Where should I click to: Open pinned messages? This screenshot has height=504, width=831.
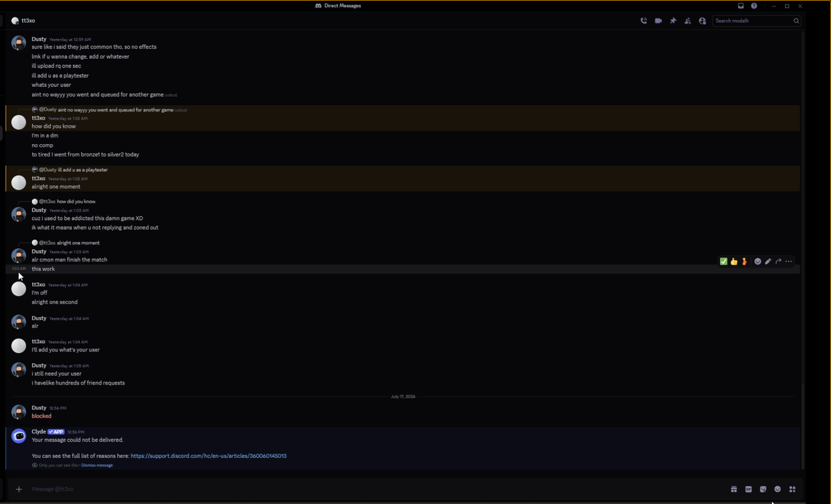(673, 21)
